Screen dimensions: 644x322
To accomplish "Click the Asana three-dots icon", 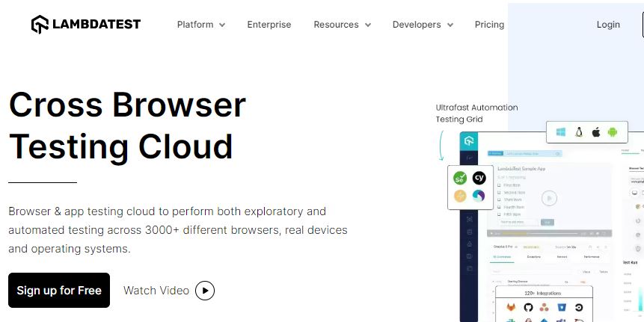I will 545,307.
